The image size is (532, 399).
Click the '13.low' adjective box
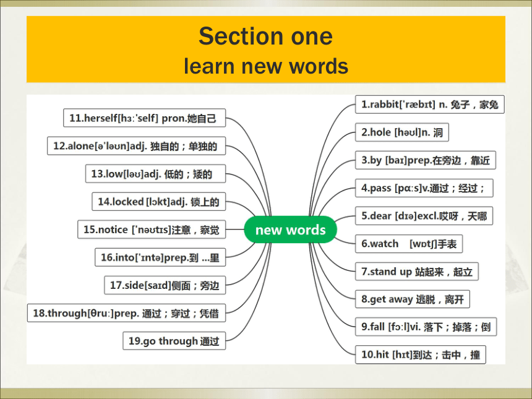155,174
